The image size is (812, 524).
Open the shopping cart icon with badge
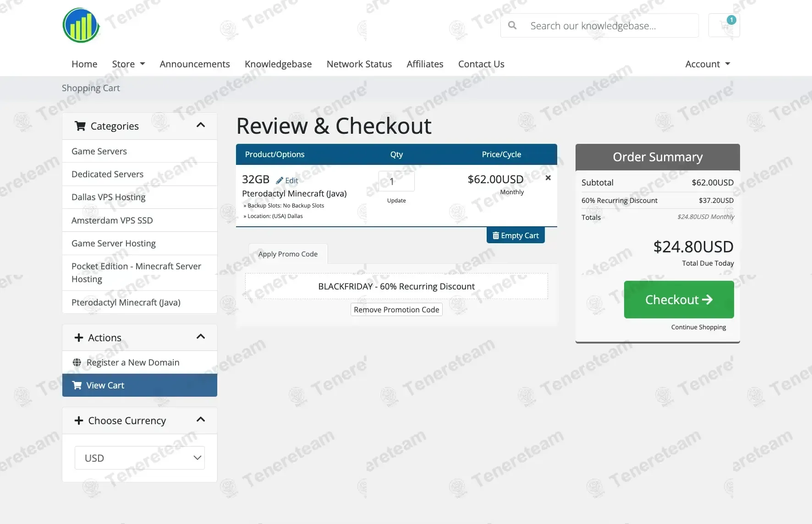tap(724, 25)
